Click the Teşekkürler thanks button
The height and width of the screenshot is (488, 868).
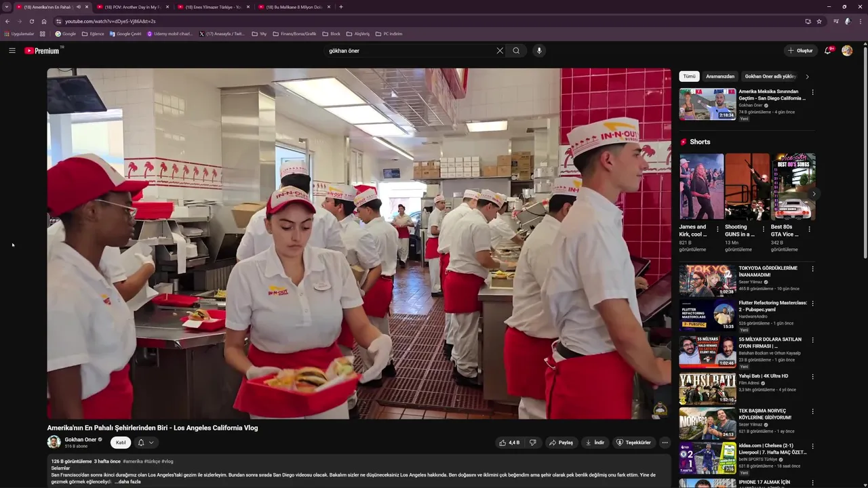[633, 443]
